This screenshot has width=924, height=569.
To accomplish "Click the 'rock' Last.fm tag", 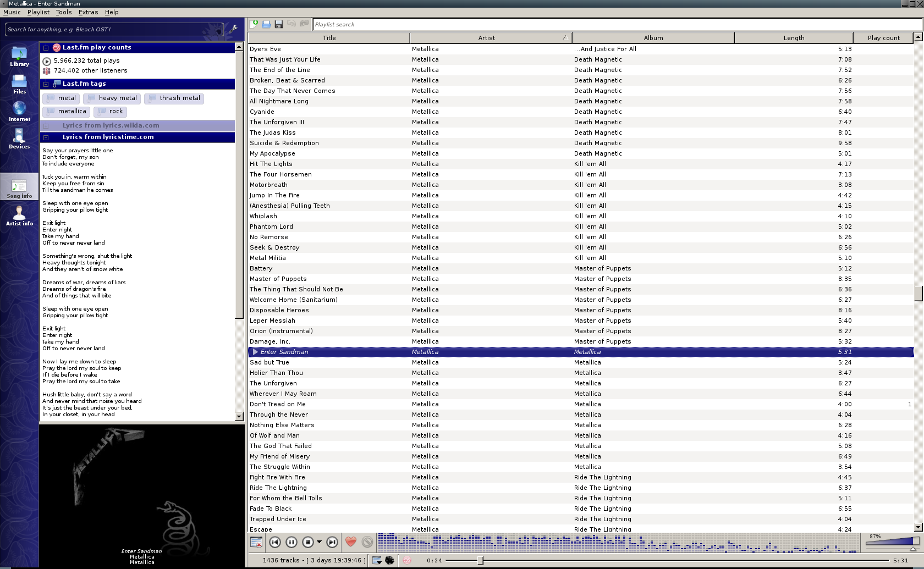I will [x=111, y=112].
